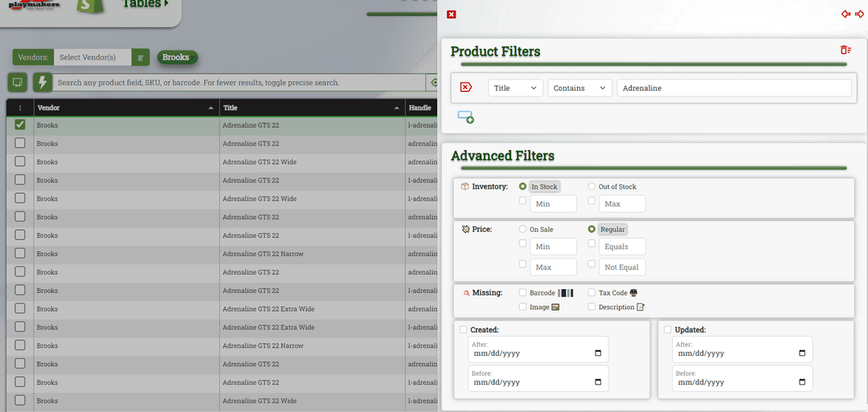Screen dimensions: 868x412
Task: Click the product search bar
Action: pos(239,83)
